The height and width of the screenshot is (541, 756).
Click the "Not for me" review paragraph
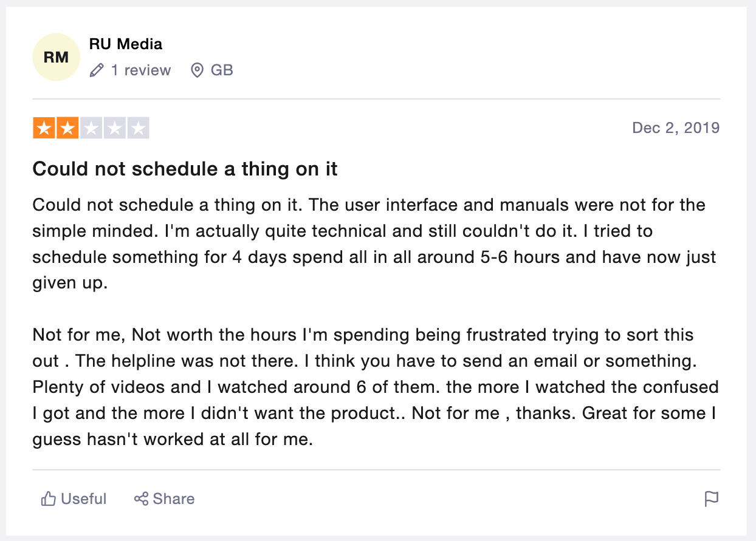tap(375, 386)
